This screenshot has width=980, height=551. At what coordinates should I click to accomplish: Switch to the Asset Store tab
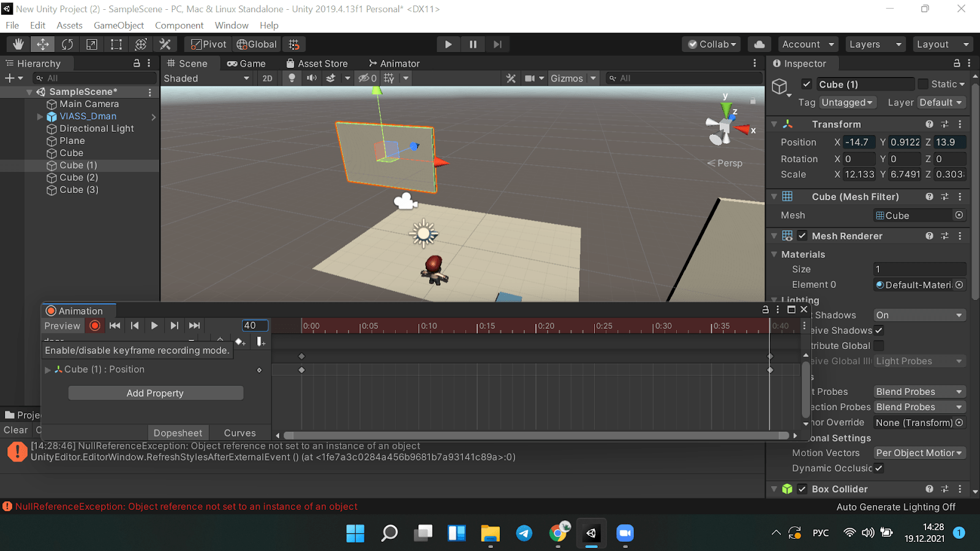tap(317, 63)
